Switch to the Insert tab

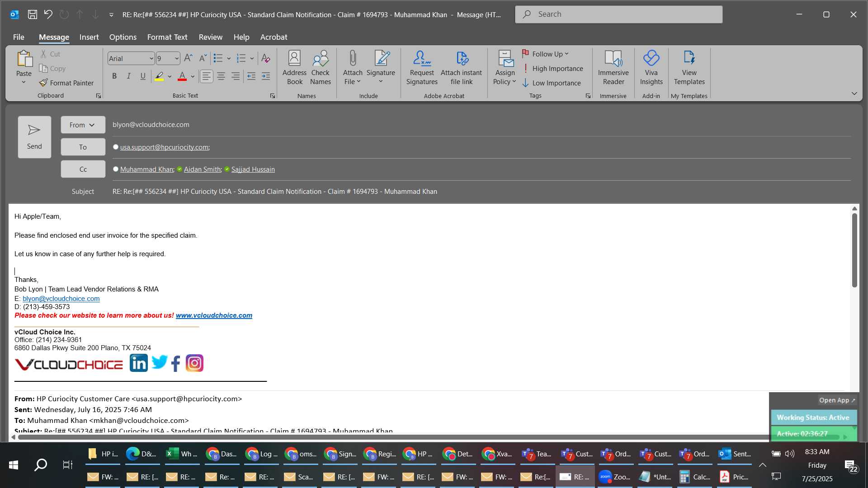click(89, 37)
